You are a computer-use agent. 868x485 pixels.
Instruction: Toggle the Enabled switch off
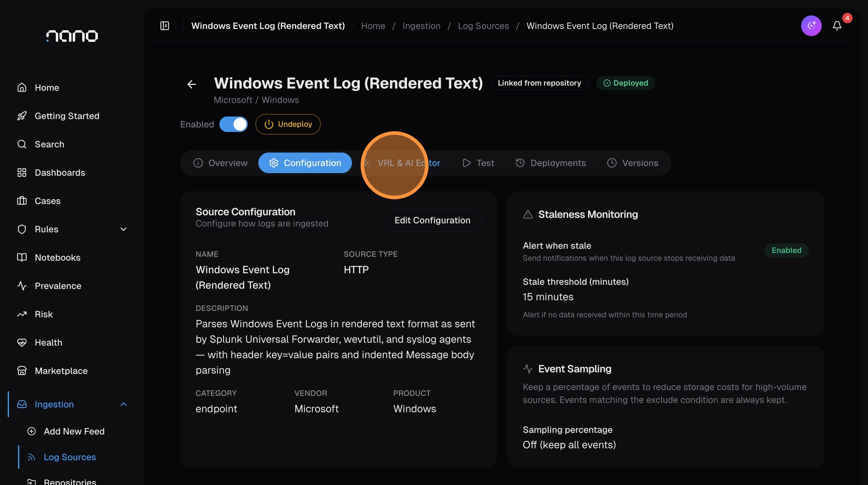pos(233,124)
